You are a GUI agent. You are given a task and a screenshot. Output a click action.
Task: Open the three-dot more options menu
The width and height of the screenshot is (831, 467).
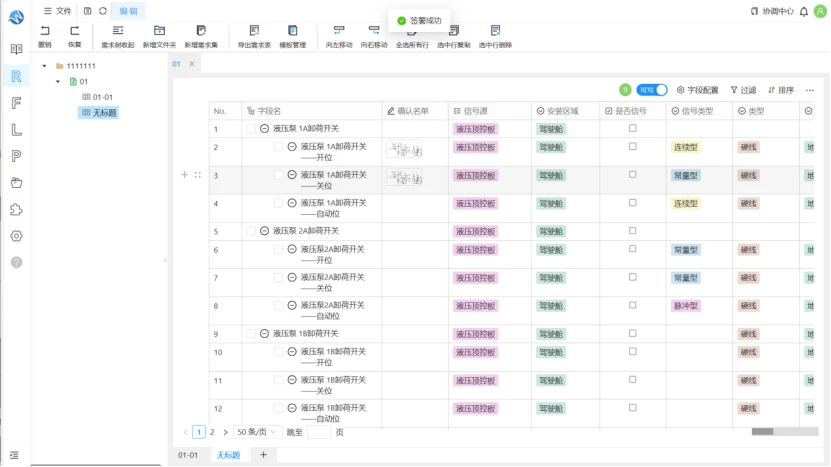click(x=810, y=91)
